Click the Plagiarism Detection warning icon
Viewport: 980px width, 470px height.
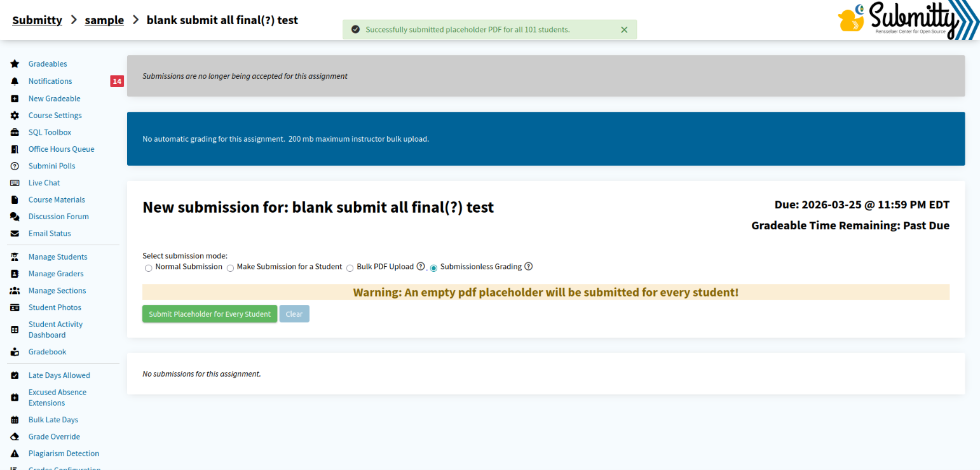(x=15, y=453)
